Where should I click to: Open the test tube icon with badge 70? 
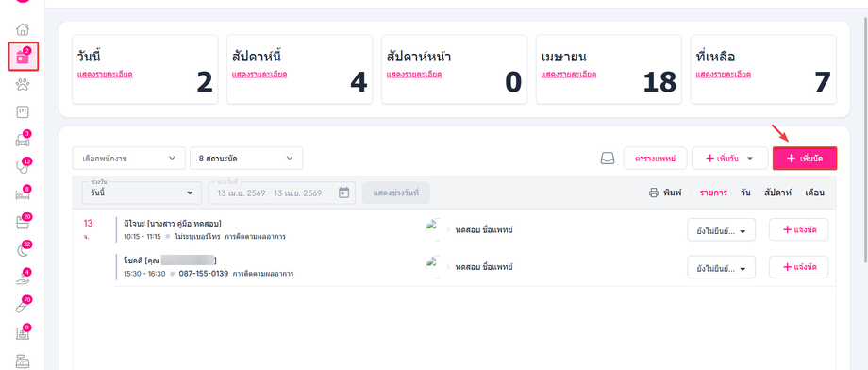[x=23, y=305]
